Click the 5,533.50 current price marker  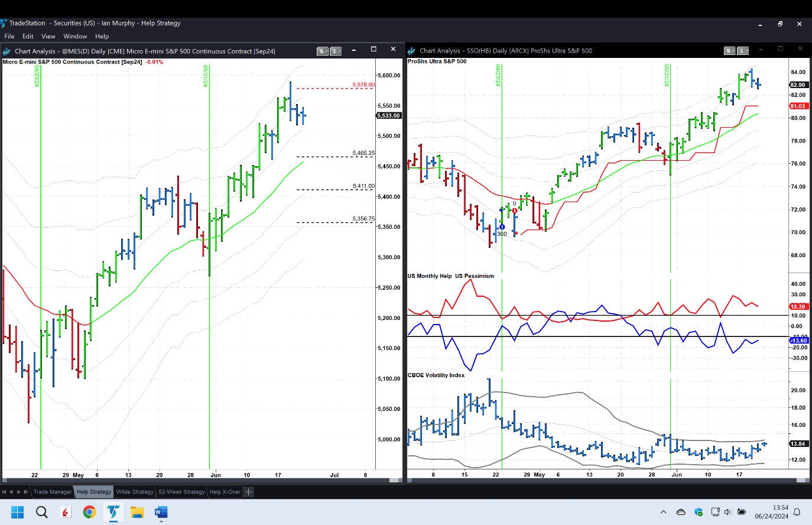click(389, 116)
